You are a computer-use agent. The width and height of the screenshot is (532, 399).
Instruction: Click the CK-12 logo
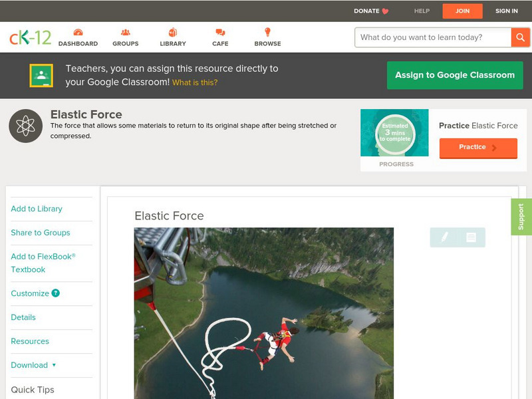coord(30,37)
